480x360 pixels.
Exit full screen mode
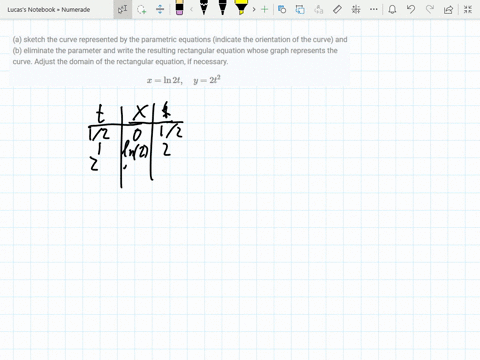[x=468, y=9]
